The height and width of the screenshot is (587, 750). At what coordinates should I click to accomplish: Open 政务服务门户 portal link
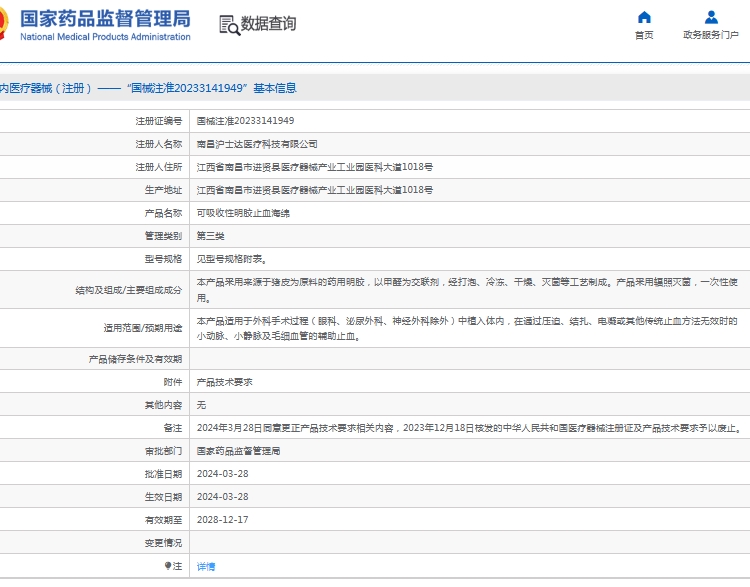[x=711, y=35]
